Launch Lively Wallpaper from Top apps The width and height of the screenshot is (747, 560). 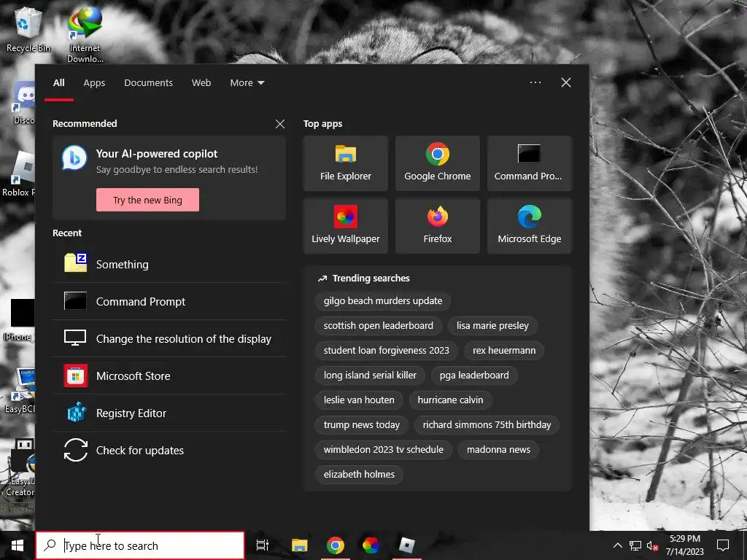coord(345,226)
